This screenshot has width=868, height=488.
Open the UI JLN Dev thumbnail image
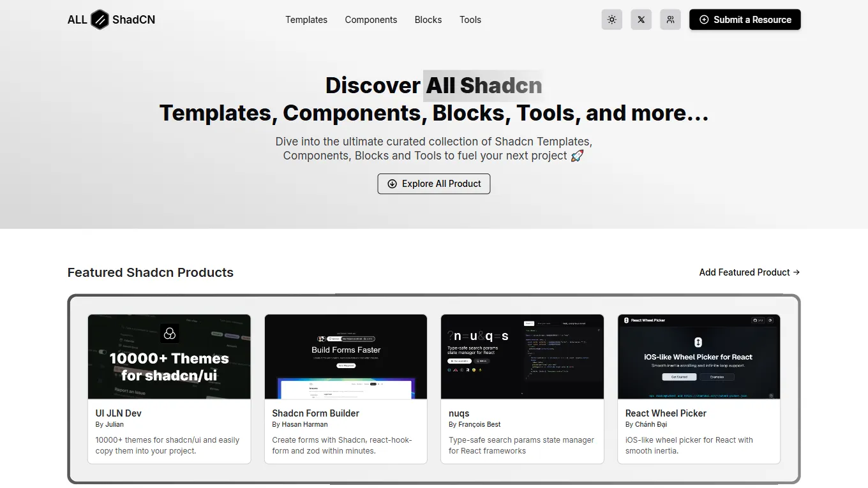point(169,357)
